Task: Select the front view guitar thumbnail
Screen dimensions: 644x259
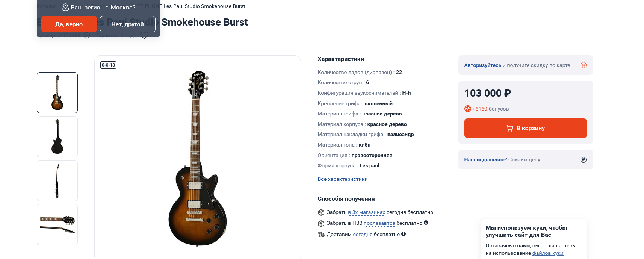Action: point(57,92)
